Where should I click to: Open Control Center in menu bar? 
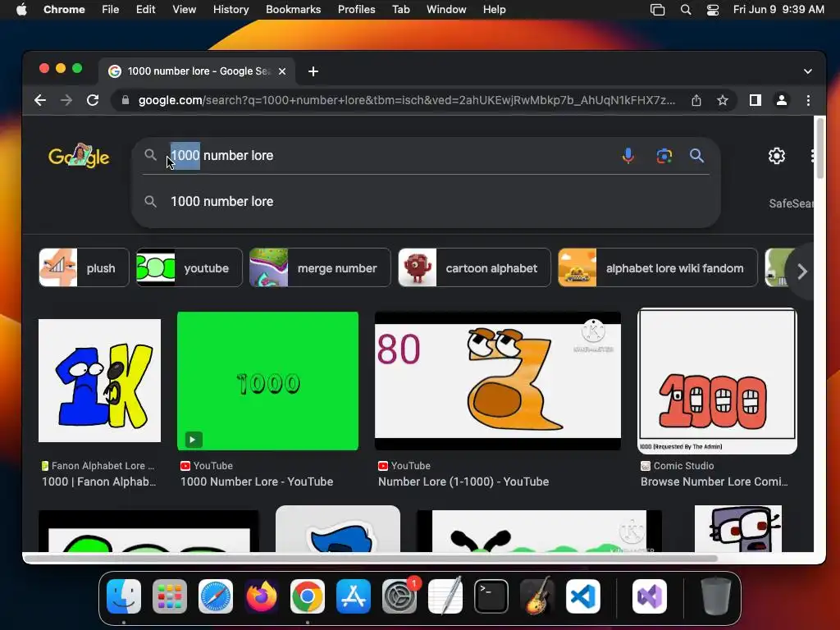tap(713, 10)
